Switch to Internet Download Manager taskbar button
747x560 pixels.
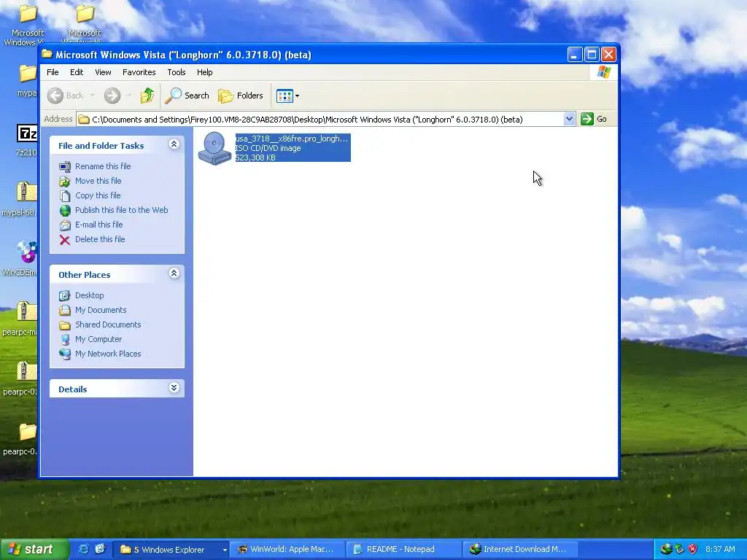coord(519,550)
